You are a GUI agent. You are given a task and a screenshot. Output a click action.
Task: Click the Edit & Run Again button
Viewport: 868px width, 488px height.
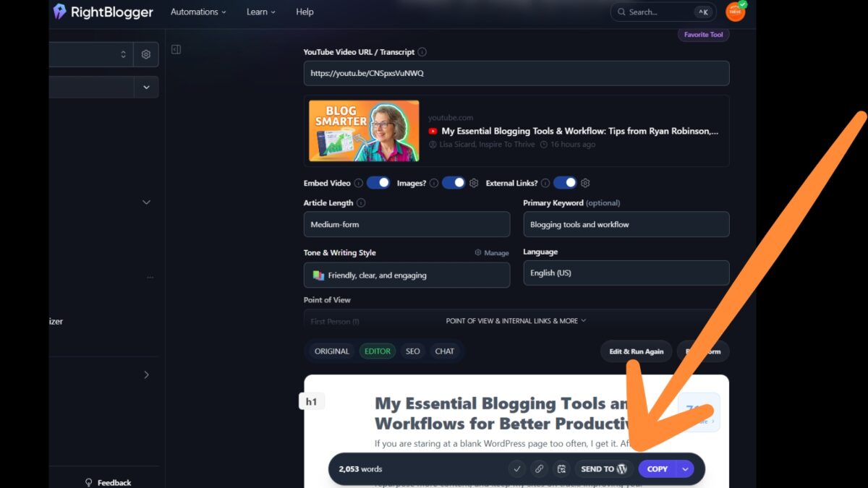point(636,351)
